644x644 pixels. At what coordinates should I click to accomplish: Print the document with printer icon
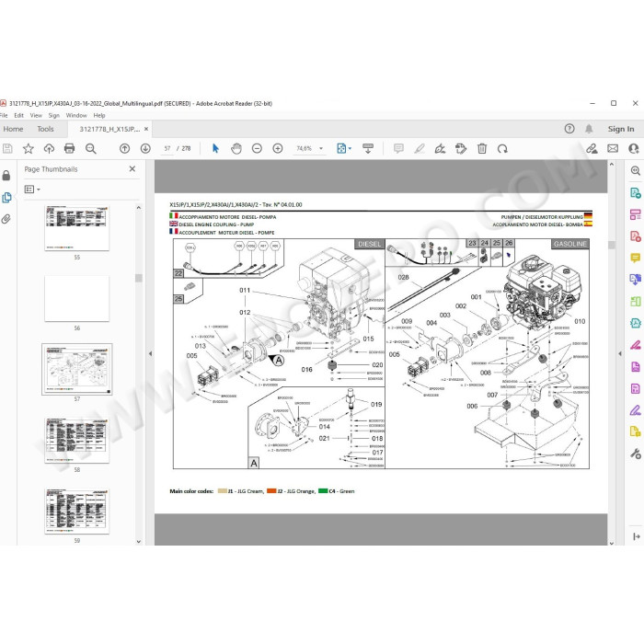(x=69, y=148)
